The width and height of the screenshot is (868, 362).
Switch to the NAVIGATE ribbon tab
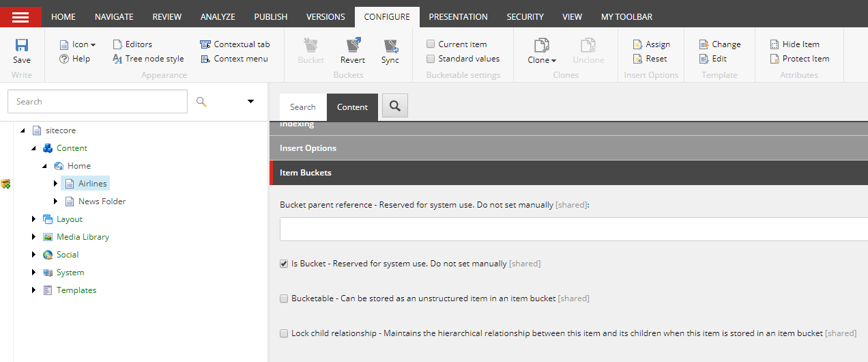[114, 16]
